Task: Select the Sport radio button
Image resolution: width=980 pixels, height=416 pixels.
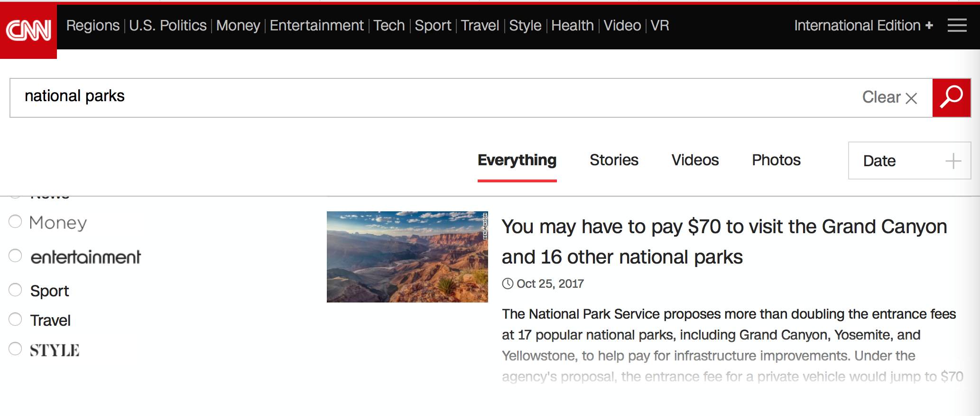Action: tap(15, 290)
